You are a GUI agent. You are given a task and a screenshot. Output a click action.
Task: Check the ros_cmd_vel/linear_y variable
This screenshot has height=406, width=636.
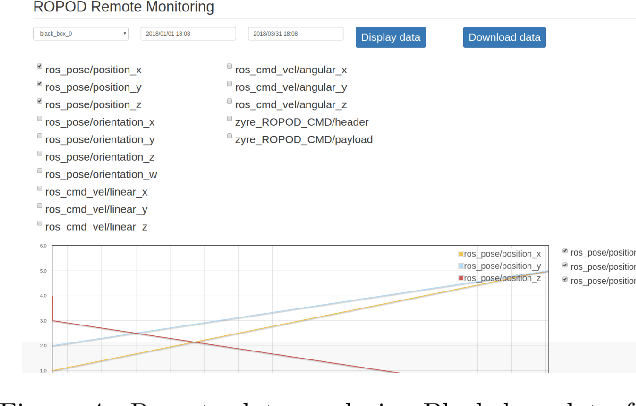click(40, 207)
